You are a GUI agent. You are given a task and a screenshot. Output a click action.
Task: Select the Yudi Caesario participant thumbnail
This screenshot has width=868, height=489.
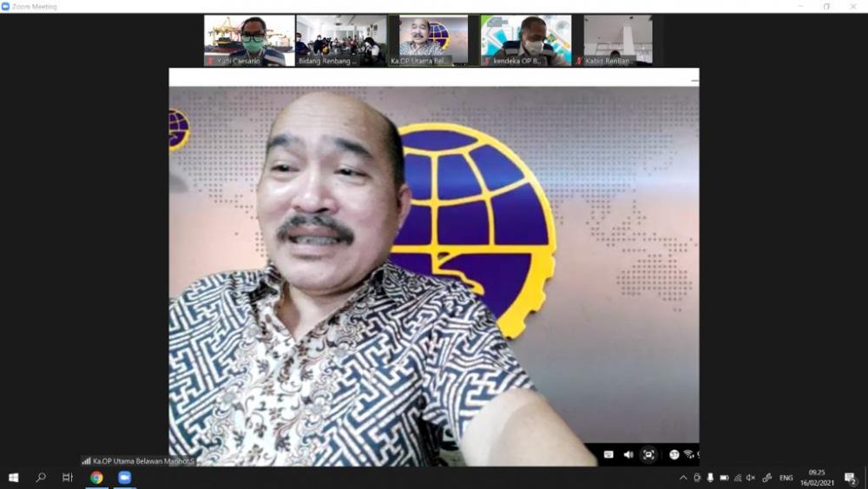249,41
